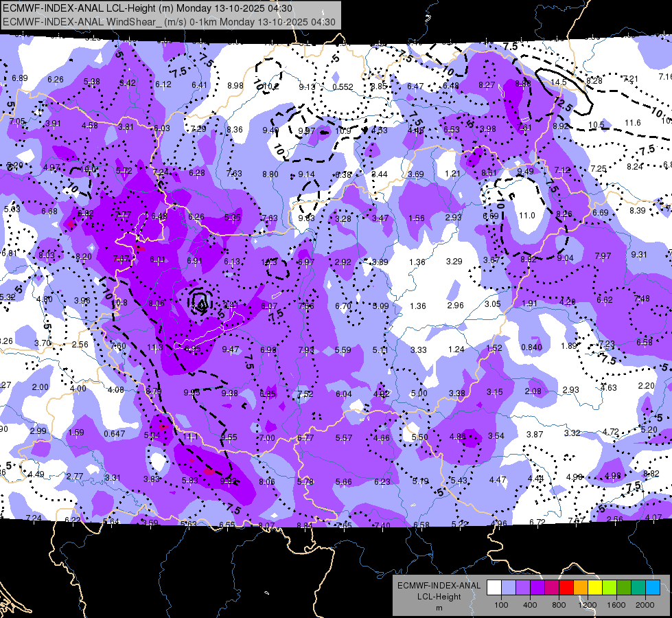The height and width of the screenshot is (618, 672).
Task: Click the legend scale label 1200
Action: (587, 605)
